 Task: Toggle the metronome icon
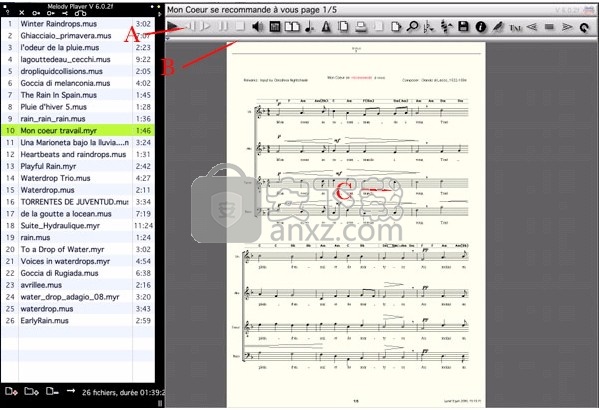click(x=326, y=26)
